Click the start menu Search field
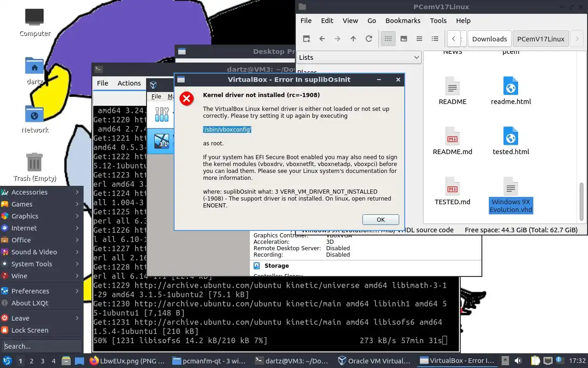The height and width of the screenshot is (368, 588). (41, 346)
